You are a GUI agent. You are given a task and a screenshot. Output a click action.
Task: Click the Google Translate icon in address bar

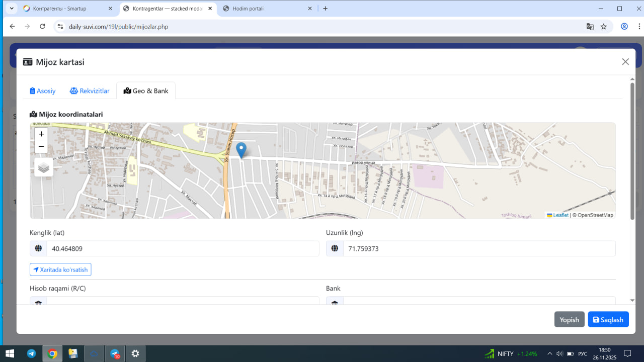[590, 27]
